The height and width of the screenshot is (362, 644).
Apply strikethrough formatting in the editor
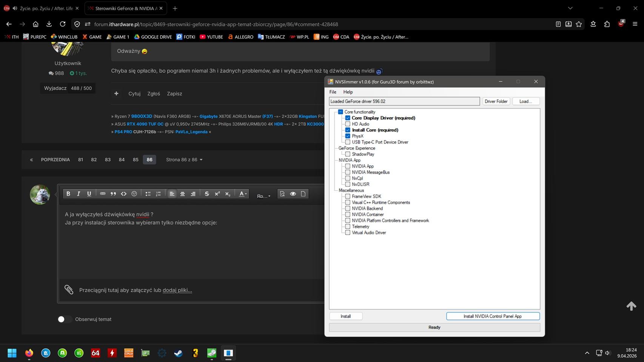click(206, 194)
